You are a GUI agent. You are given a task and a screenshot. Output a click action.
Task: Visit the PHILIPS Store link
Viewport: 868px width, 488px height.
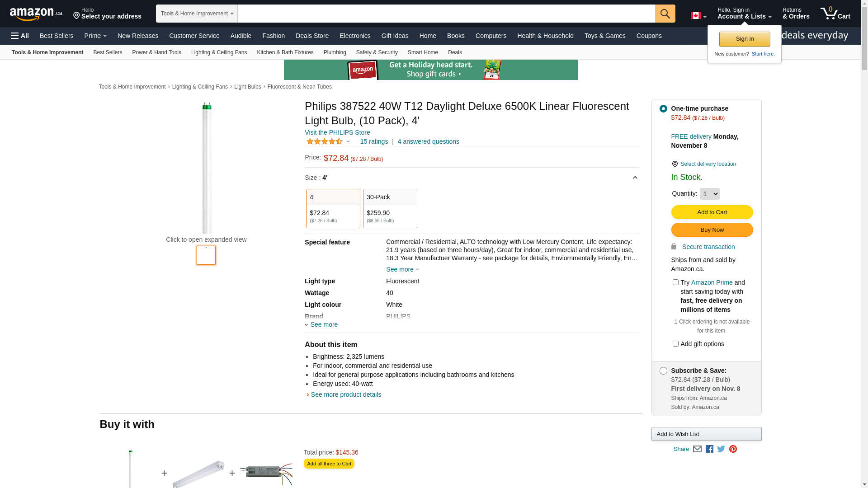point(337,132)
